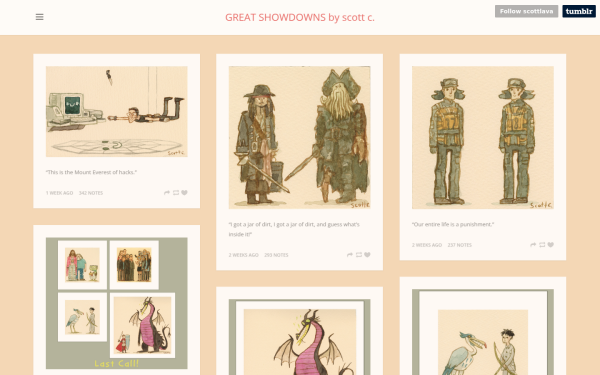Open the Last Call collage image

pos(117,303)
